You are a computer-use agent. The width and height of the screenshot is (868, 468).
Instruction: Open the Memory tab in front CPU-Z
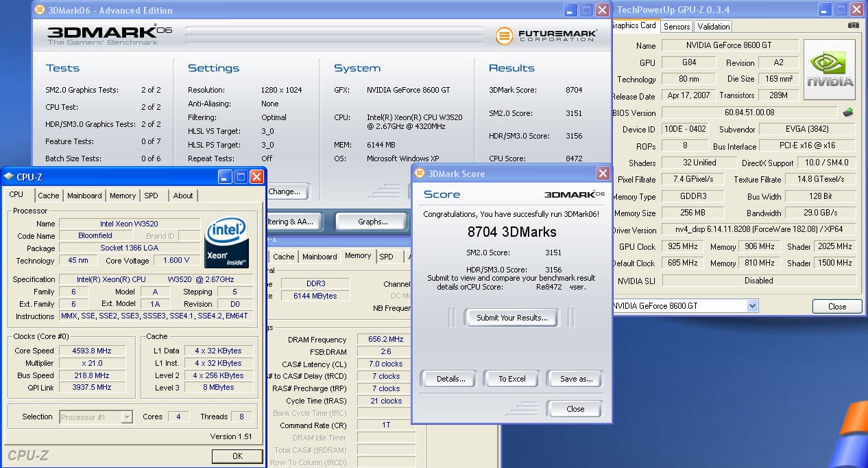pyautogui.click(x=123, y=196)
